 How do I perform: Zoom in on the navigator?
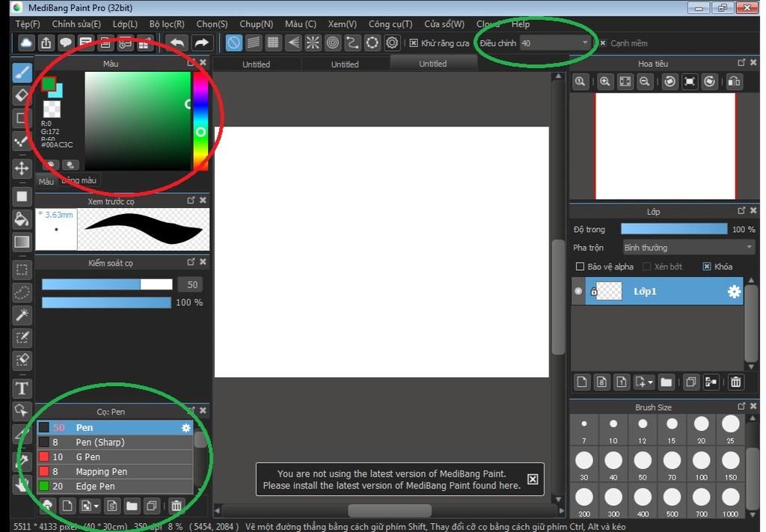click(x=604, y=82)
